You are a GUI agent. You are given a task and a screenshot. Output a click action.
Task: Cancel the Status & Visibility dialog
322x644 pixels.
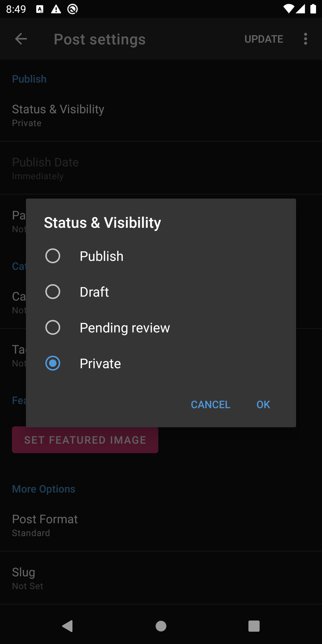click(x=210, y=405)
